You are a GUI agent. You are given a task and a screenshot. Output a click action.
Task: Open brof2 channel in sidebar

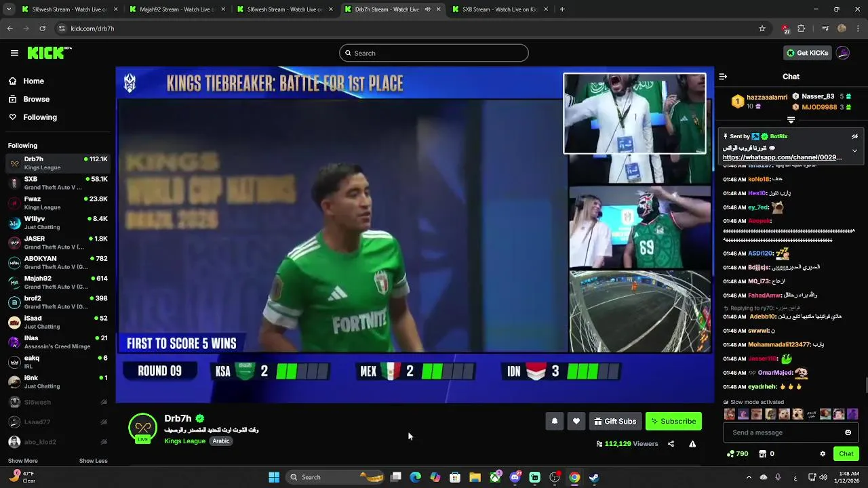click(58, 302)
